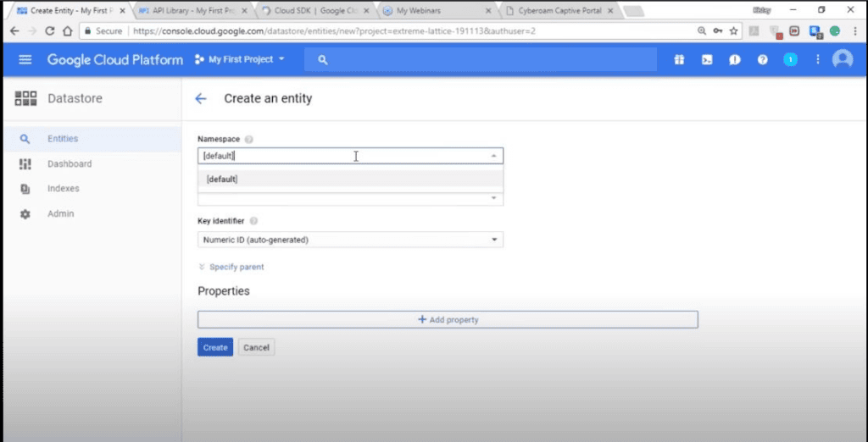
Task: Click the Key identifier help icon
Action: click(x=253, y=221)
